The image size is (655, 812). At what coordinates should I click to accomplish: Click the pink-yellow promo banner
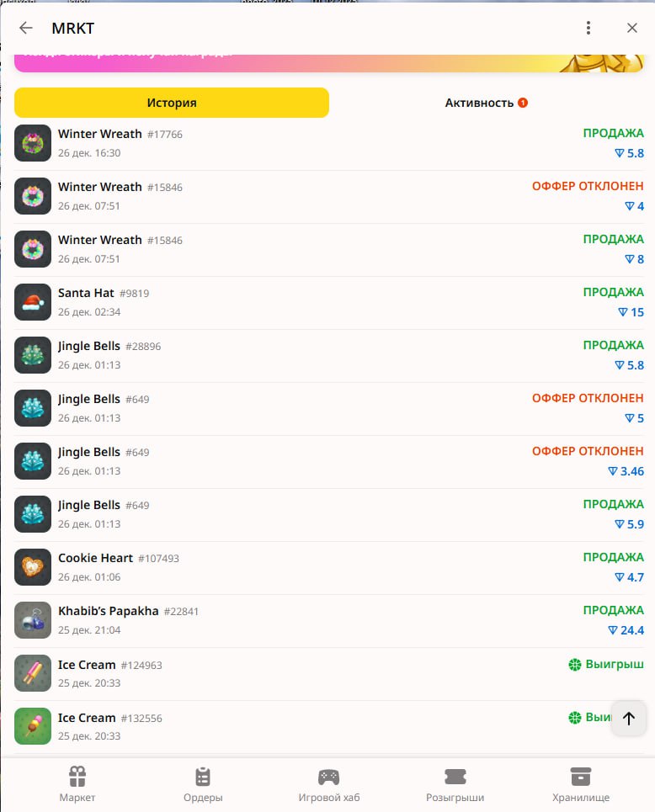click(328, 63)
